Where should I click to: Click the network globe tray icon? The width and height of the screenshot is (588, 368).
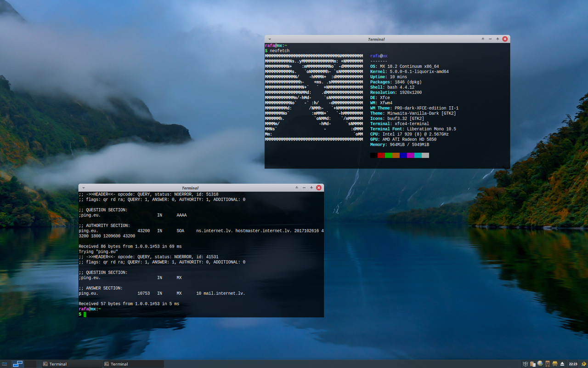[540, 364]
